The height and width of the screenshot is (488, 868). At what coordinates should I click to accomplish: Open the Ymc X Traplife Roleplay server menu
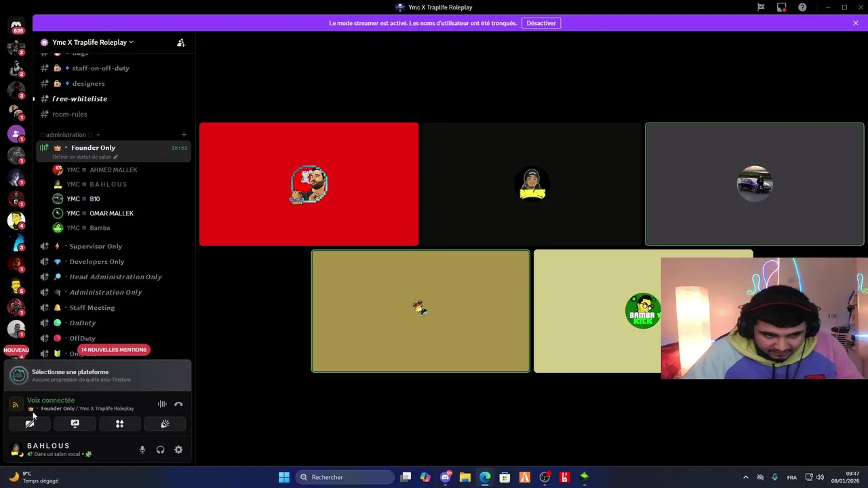click(x=92, y=42)
